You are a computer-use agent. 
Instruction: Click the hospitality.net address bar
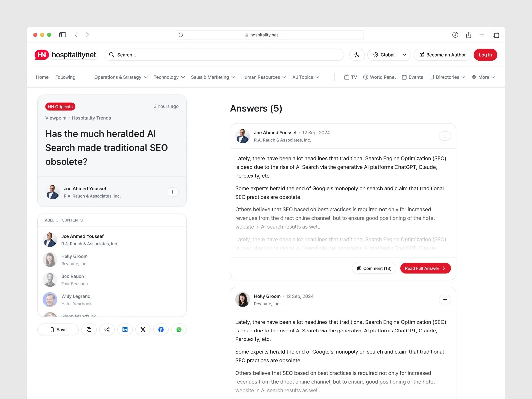(270, 35)
